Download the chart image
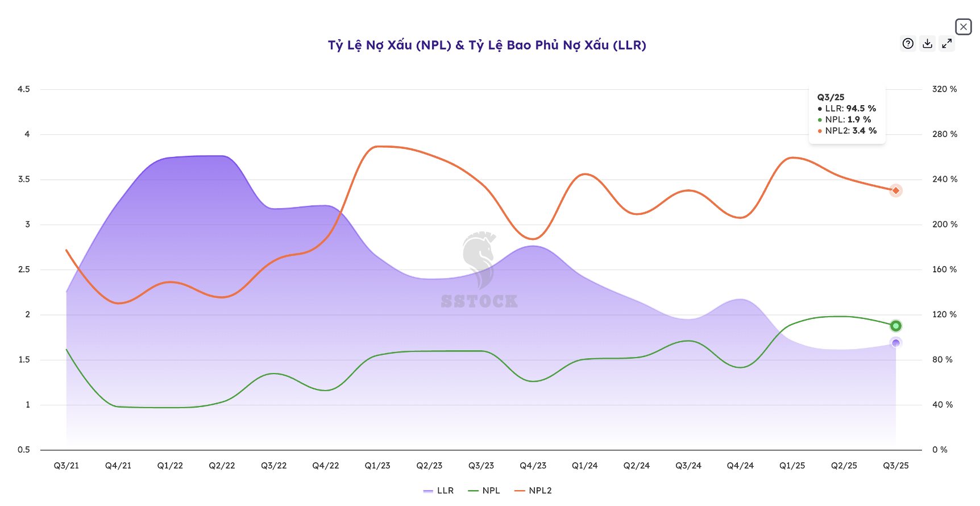This screenshot has height=506, width=980. (927, 43)
